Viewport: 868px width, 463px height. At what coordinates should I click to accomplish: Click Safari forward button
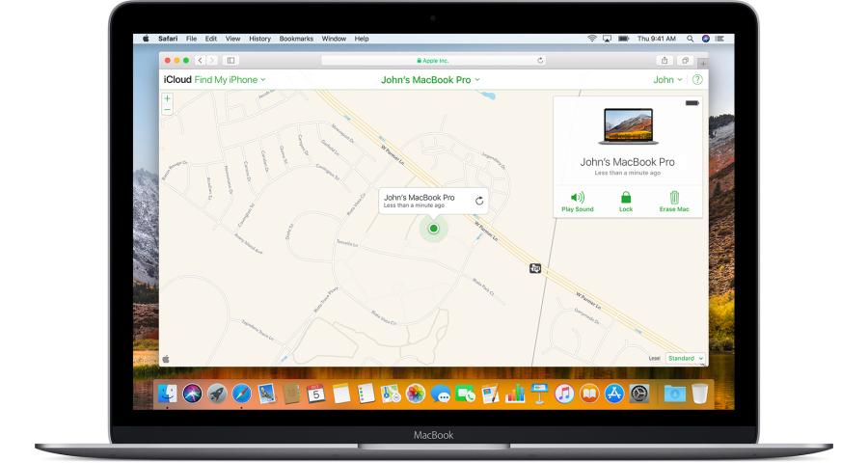(x=211, y=61)
